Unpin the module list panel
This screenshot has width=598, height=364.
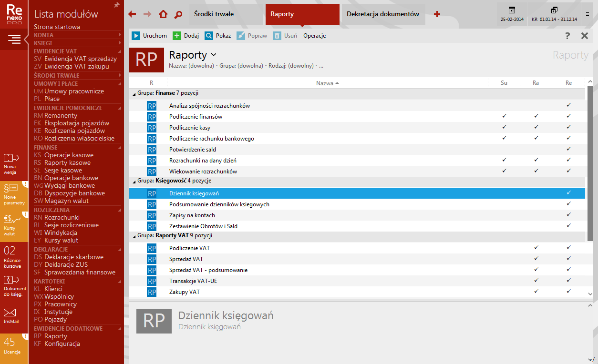coord(117,5)
